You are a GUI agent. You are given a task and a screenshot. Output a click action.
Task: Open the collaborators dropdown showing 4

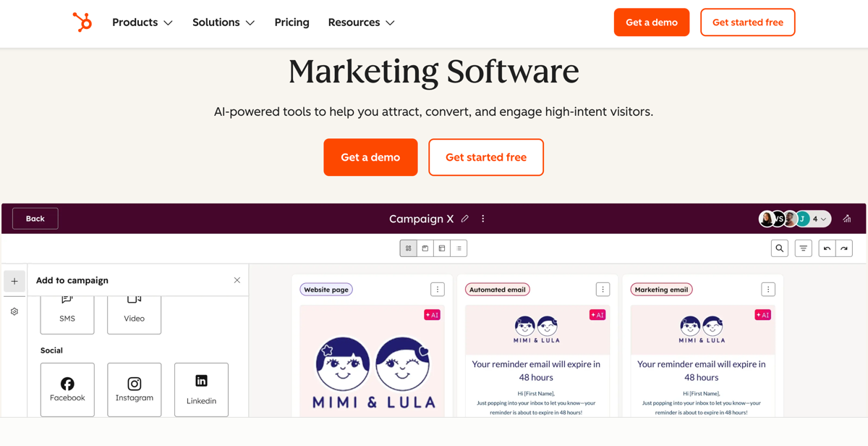coord(817,218)
